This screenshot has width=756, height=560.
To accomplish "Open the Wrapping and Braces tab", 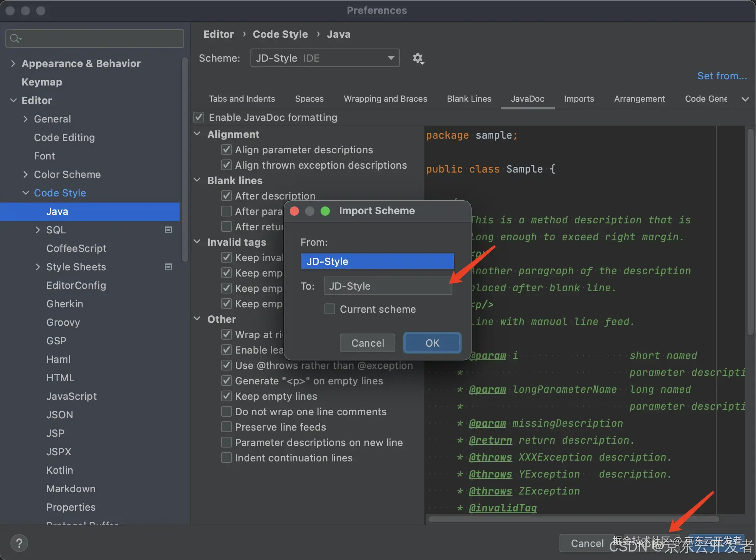I will pyautogui.click(x=385, y=99).
